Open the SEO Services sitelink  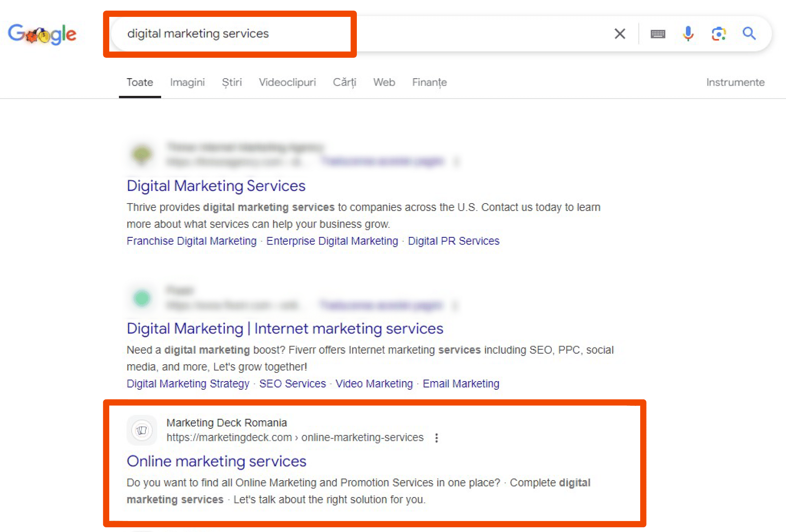292,383
